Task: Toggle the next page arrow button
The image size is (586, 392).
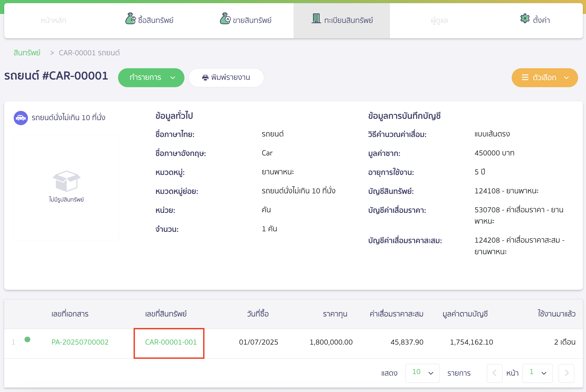Action: pyautogui.click(x=567, y=373)
